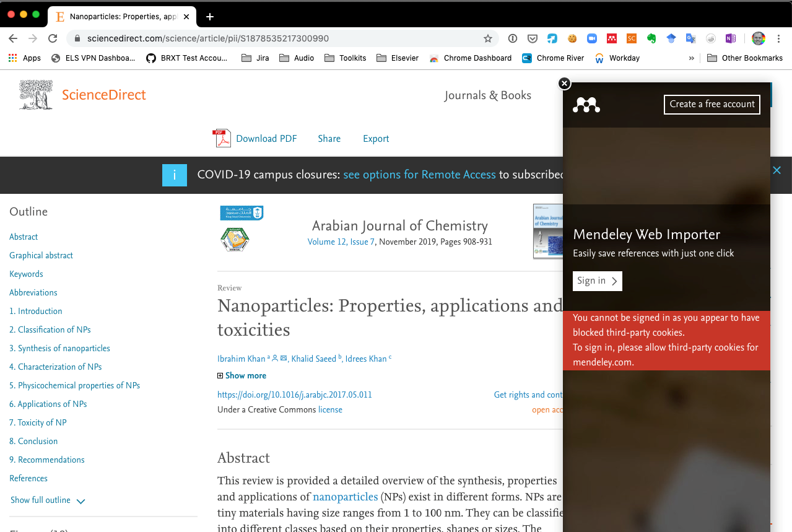Click author name Khalid Saeed
Screen dimensions: 792x532
point(313,359)
